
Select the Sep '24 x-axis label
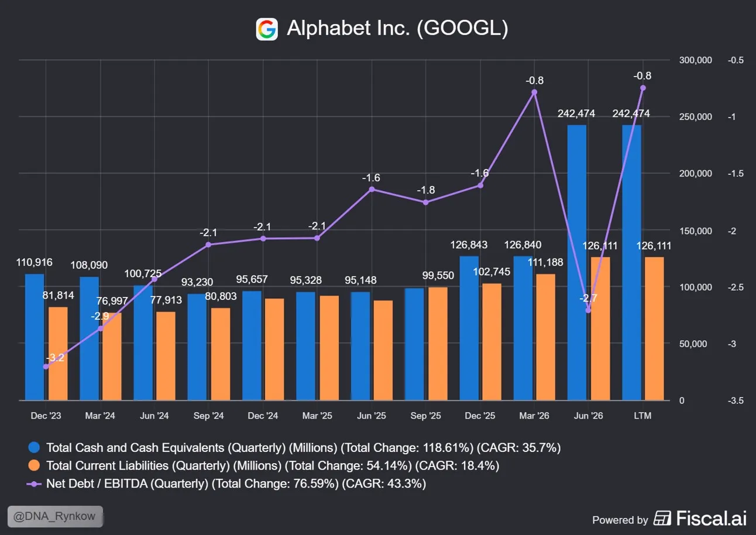(209, 416)
